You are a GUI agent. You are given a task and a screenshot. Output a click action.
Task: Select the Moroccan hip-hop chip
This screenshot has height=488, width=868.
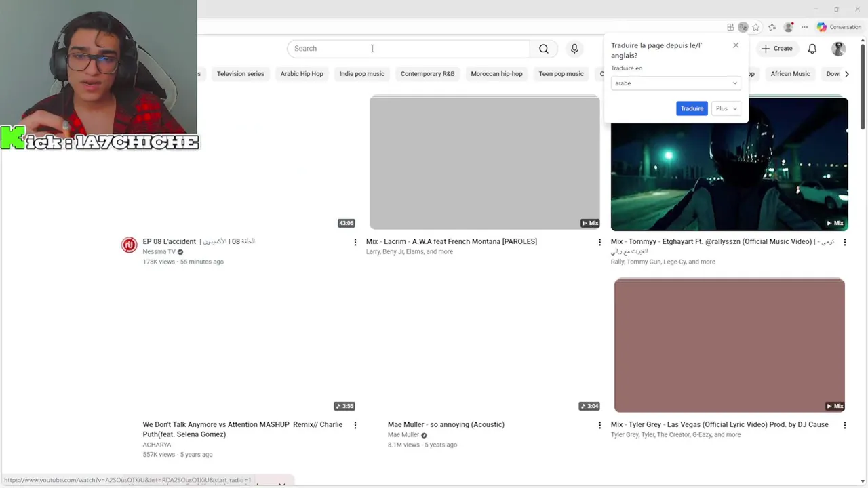click(496, 74)
